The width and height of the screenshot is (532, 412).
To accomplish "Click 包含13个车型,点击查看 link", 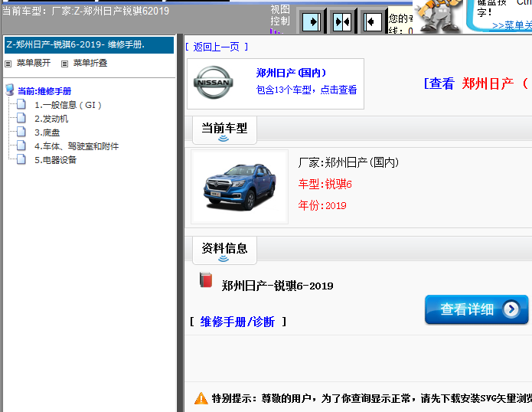I will coord(306,90).
